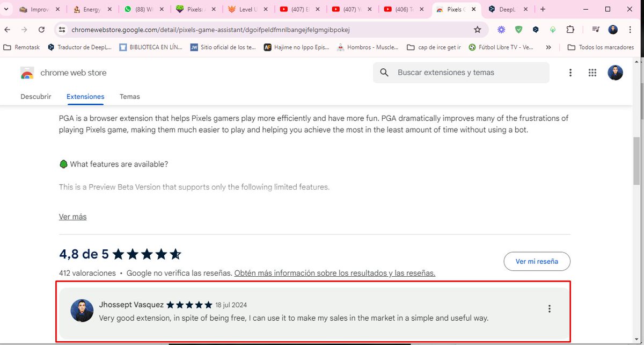
Task: Open the green tree extension icon
Action: (x=553, y=30)
